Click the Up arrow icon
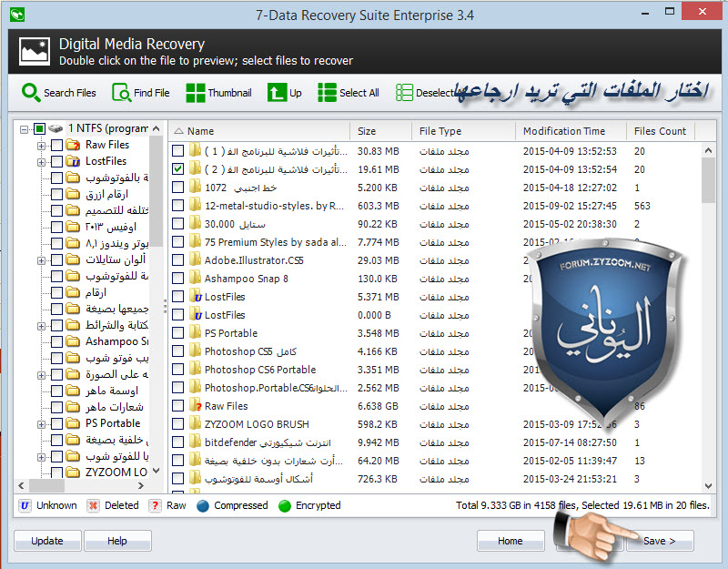Viewport: 728px width, 569px height. point(277,93)
